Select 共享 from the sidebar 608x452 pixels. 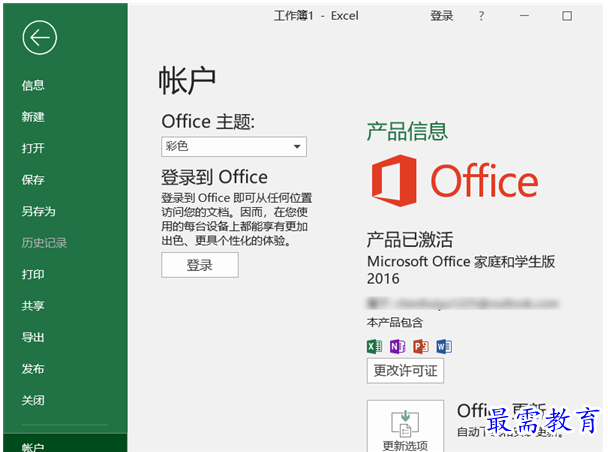coord(33,306)
